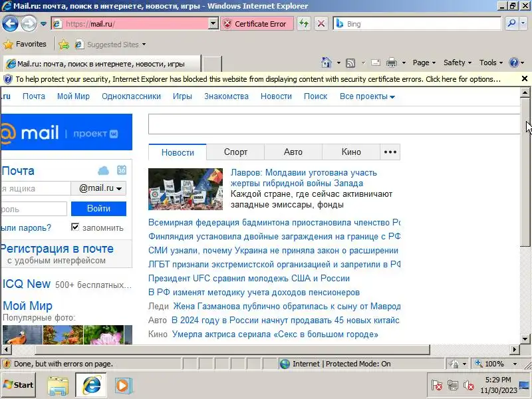This screenshot has width=532, height=399.
Task: Click the Forward navigation arrow
Action: [29, 24]
